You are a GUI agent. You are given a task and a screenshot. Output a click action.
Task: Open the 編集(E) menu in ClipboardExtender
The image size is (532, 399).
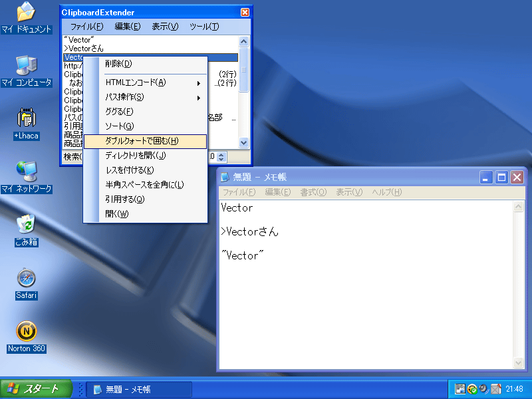coord(127,27)
